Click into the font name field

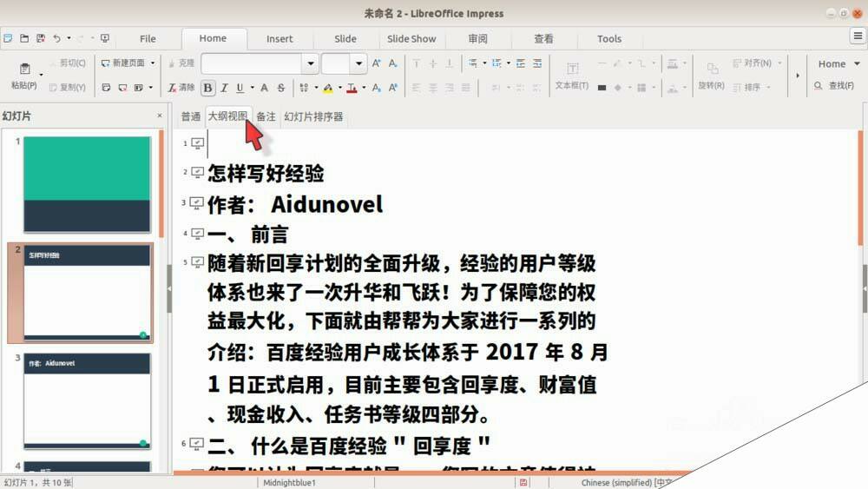point(252,63)
